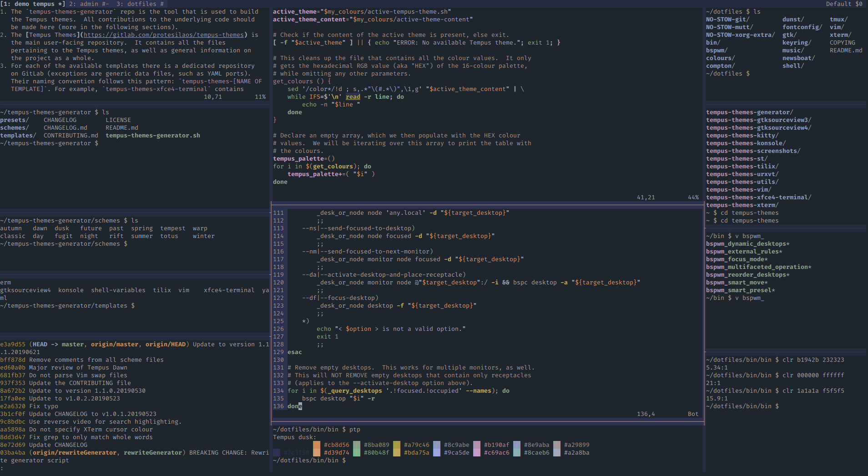Switch to tmux window 1: demo tempus

33,4
